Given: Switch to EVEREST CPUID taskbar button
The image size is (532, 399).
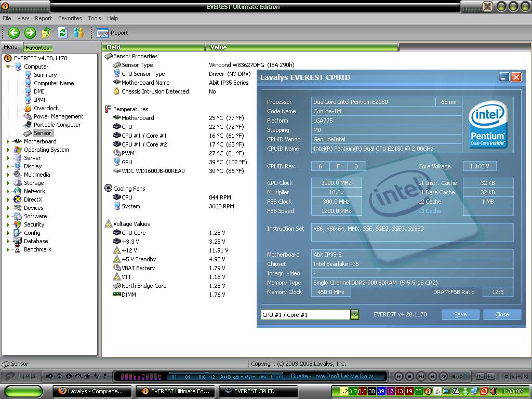Looking at the screenshot, I should tap(259, 391).
